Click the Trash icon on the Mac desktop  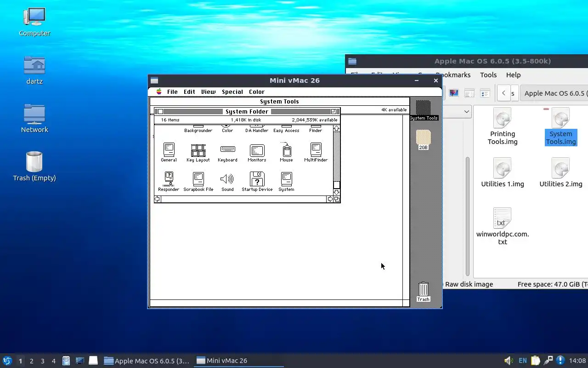click(x=423, y=292)
